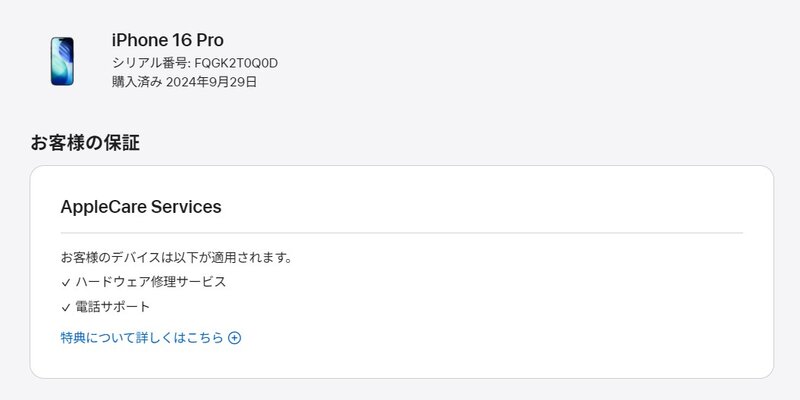
Task: Select the iPhone 16 Pro title text
Action: [167, 40]
